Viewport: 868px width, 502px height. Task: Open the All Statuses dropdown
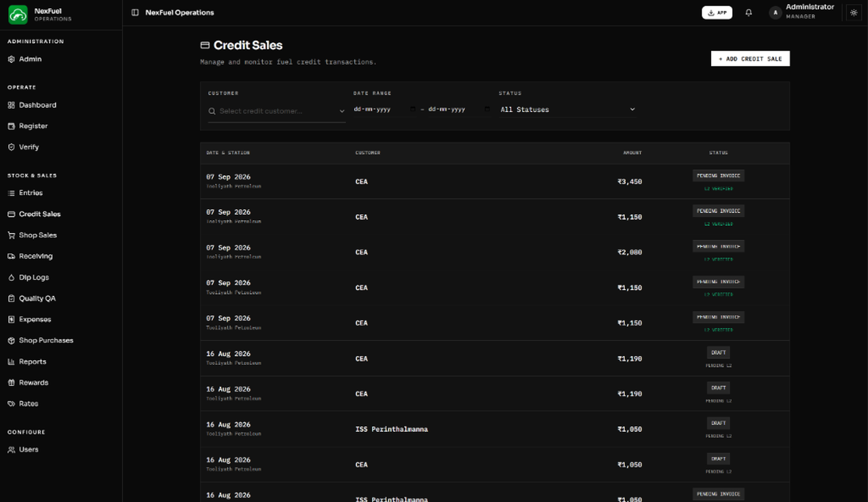click(568, 109)
